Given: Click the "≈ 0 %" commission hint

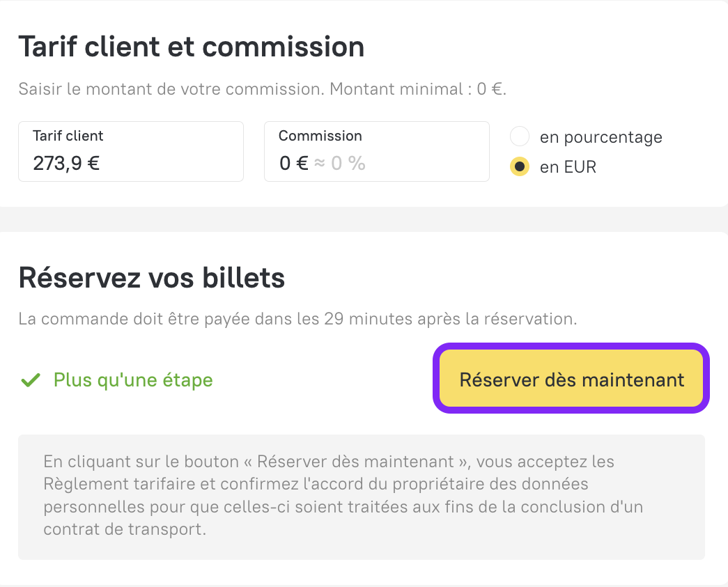Looking at the screenshot, I should [x=340, y=163].
